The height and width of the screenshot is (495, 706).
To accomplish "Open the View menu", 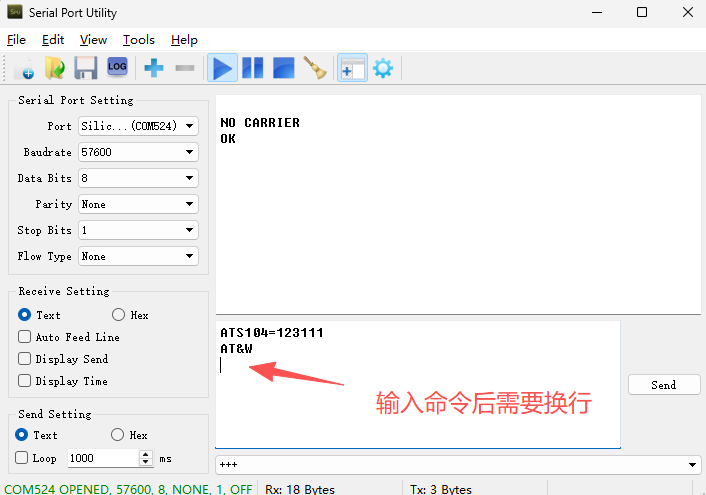I will (93, 40).
